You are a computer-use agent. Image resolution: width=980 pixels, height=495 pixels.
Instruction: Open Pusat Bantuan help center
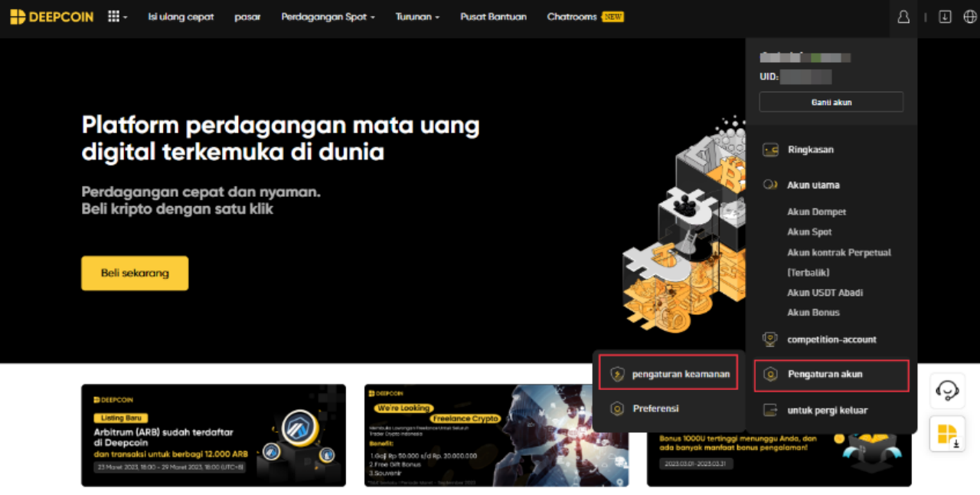(x=493, y=17)
